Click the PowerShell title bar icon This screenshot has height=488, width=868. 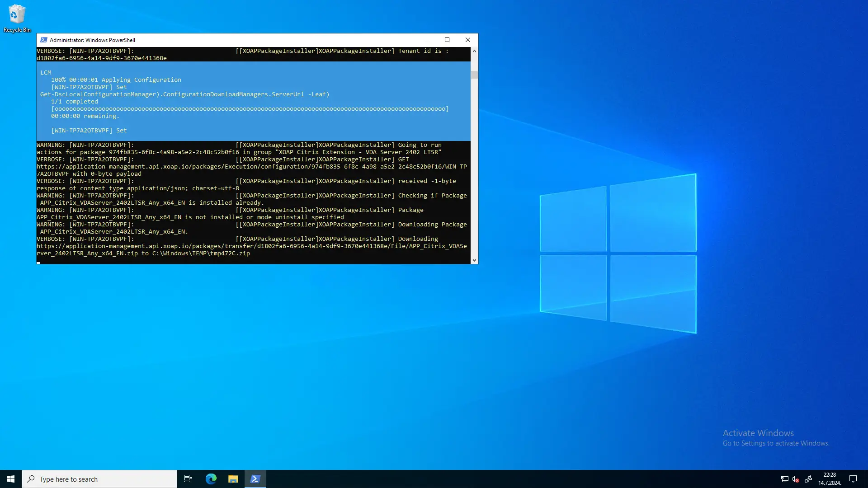pyautogui.click(x=44, y=40)
